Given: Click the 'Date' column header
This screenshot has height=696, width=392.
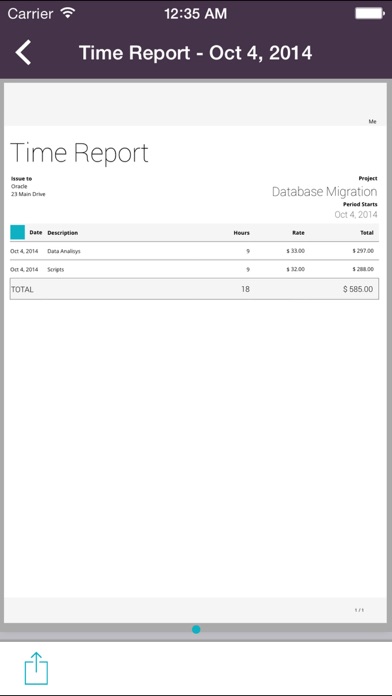Looking at the screenshot, I should [x=36, y=232].
